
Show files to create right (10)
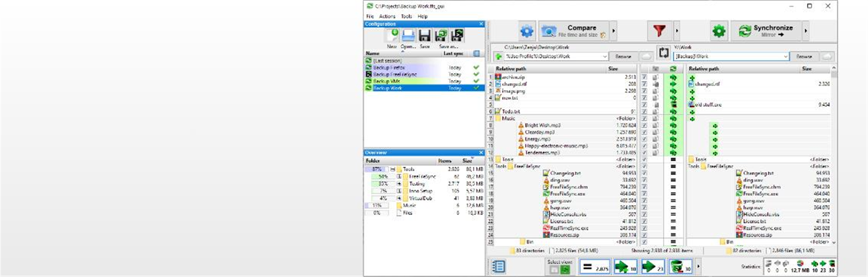click(626, 266)
